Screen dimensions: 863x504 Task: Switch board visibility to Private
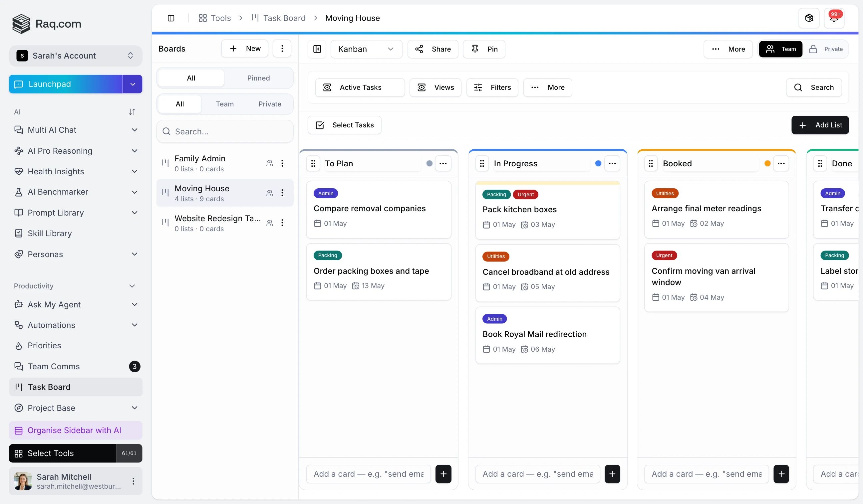click(x=826, y=49)
